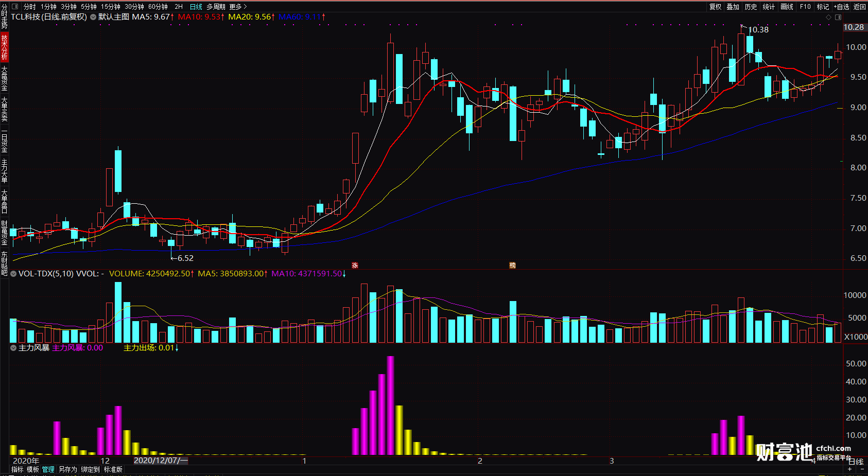Select the 3分钟 period

pos(68,7)
